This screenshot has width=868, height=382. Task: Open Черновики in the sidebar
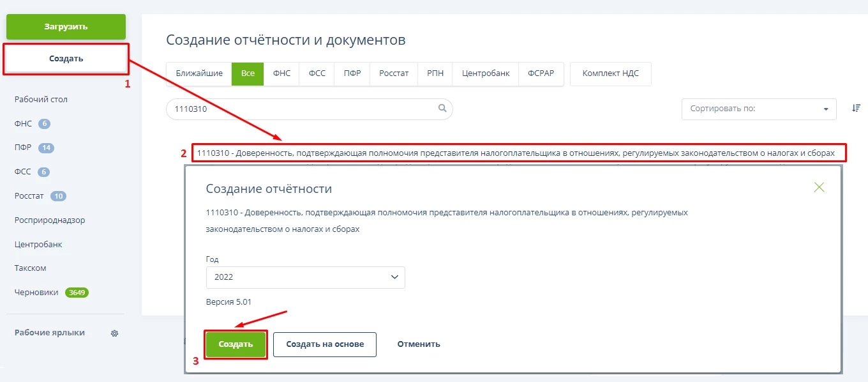point(36,293)
